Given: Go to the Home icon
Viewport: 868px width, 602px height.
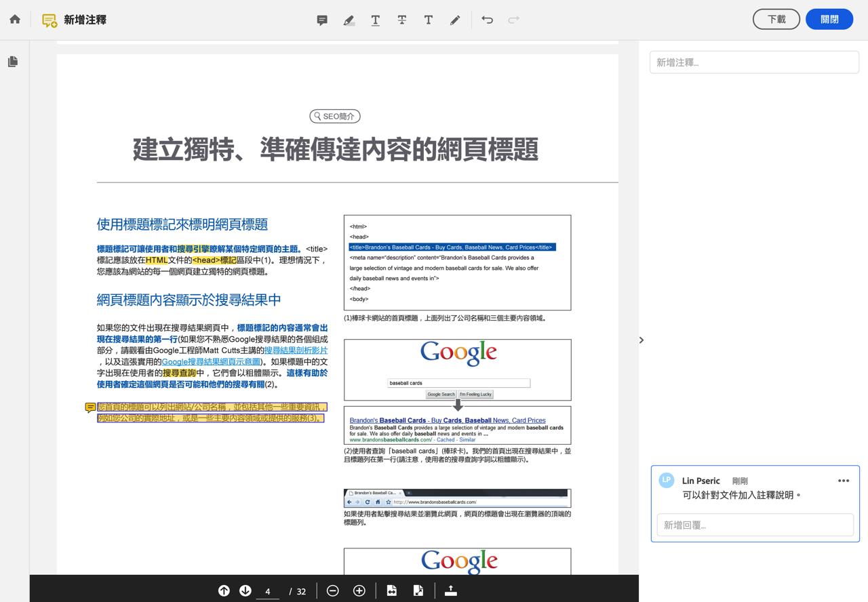Looking at the screenshot, I should 15,20.
